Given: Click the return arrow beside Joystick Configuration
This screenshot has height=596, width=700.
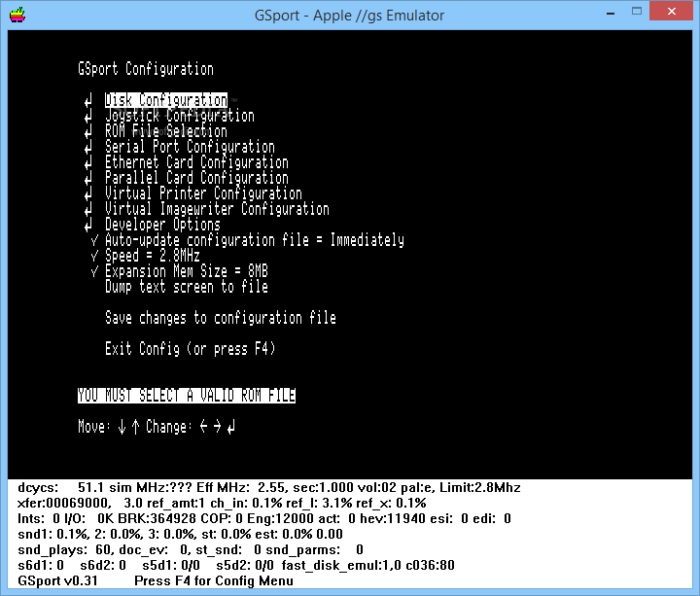Looking at the screenshot, I should (x=88, y=116).
